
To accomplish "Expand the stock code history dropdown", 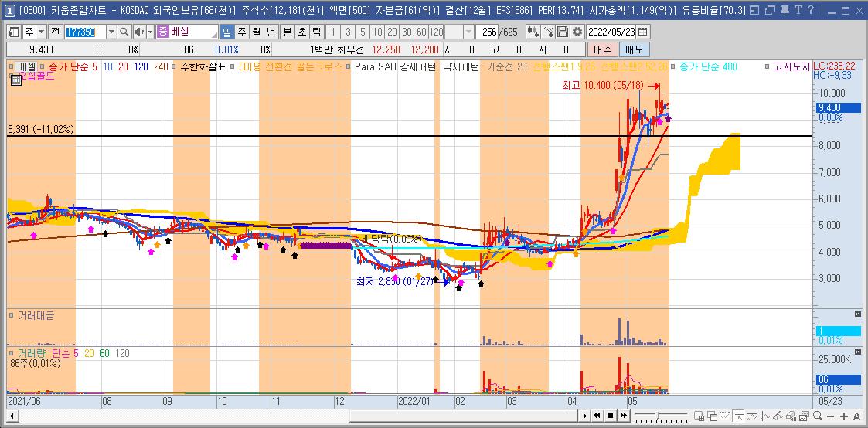I will click(x=111, y=32).
